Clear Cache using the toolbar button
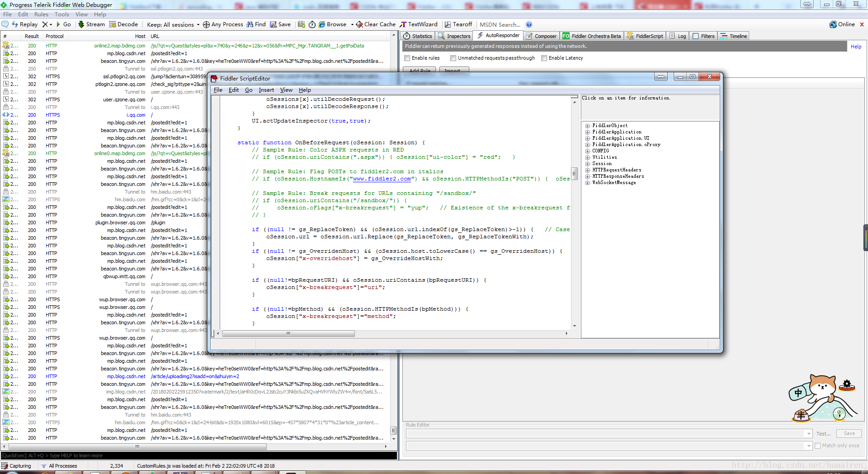This screenshot has width=868, height=474. point(376,24)
